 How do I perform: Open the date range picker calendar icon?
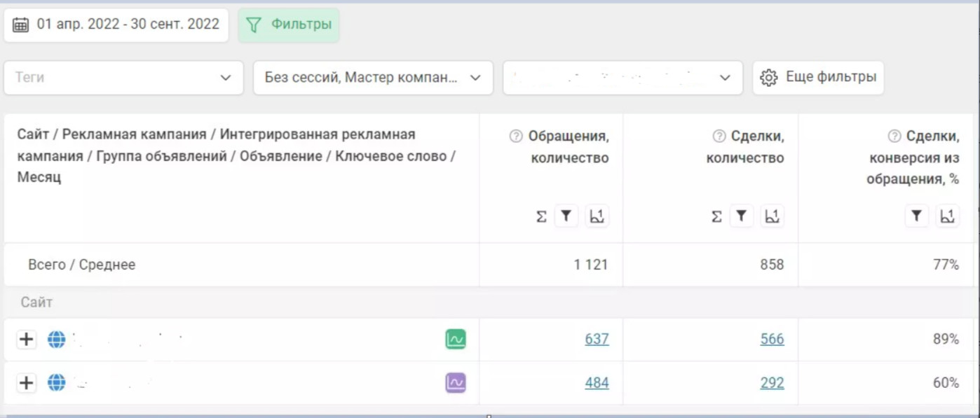pos(21,25)
